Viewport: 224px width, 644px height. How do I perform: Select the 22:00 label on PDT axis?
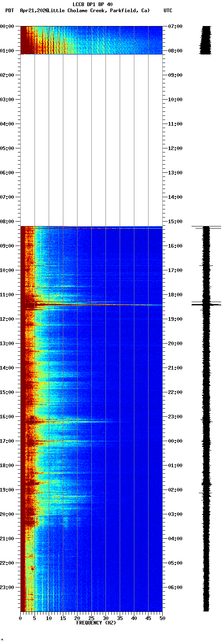click(x=7, y=563)
